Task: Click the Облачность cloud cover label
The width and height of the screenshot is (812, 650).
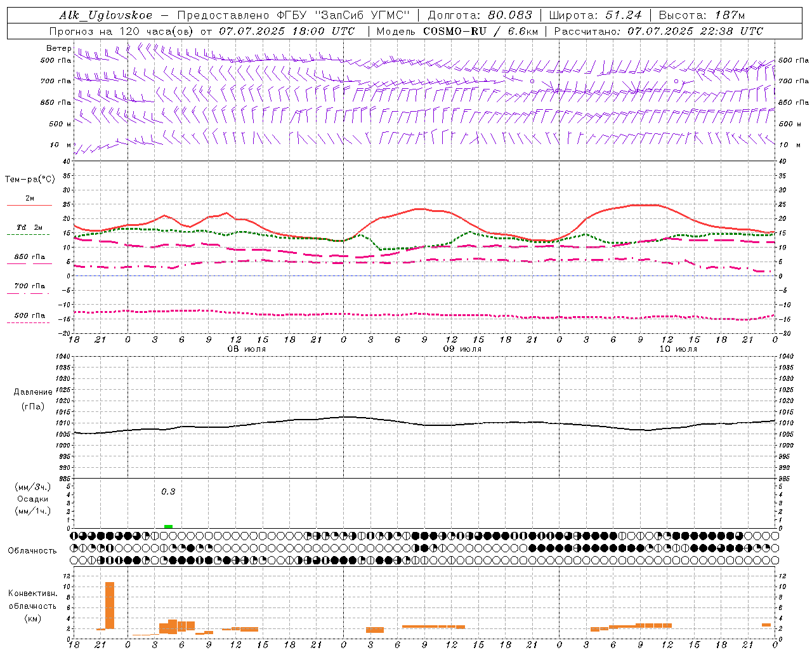Action: [32, 551]
